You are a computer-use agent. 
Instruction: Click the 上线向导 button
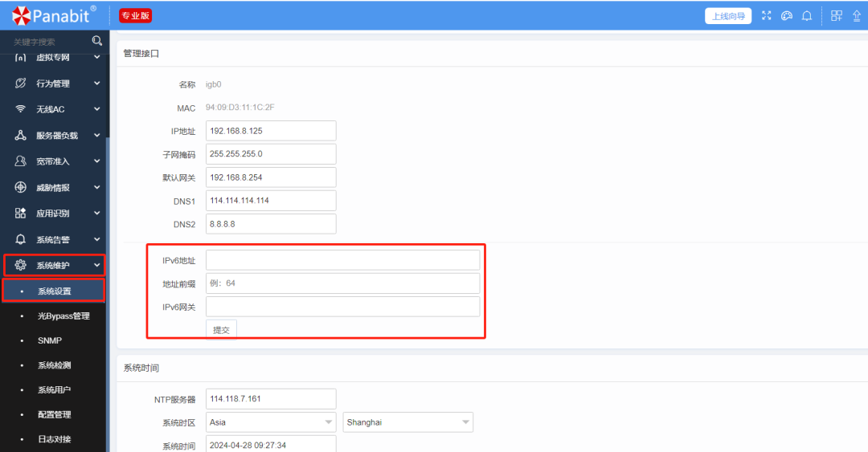coord(728,16)
